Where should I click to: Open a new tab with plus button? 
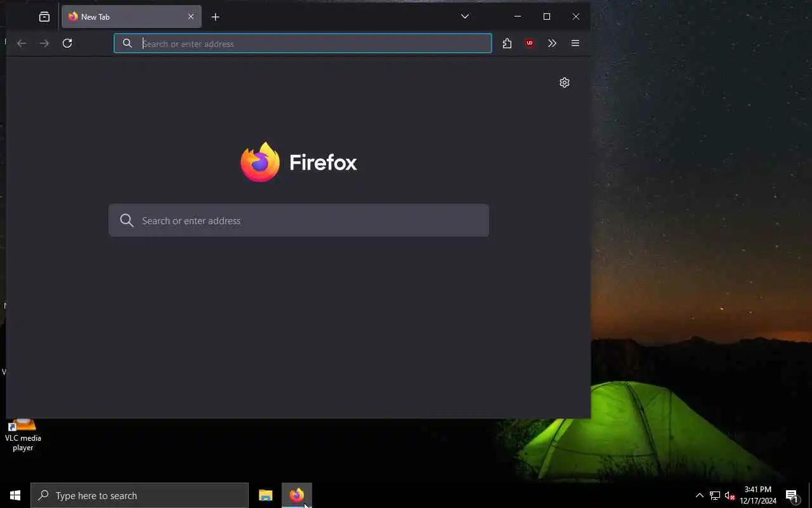(x=216, y=17)
